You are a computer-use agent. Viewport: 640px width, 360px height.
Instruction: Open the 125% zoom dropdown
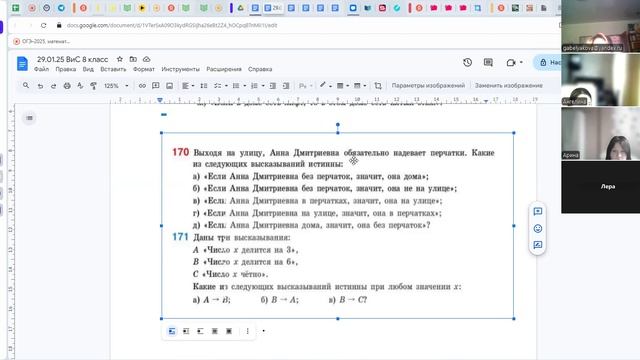point(116,86)
